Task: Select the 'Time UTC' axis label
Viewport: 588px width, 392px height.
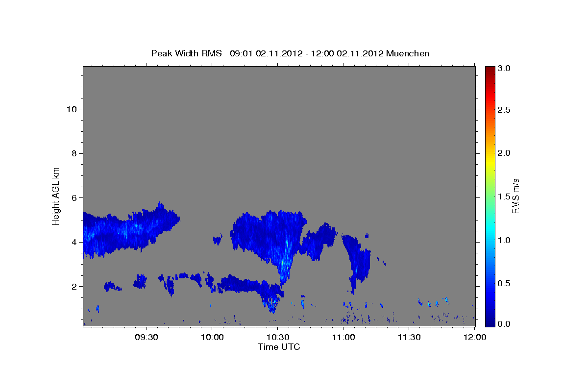Action: click(279, 347)
